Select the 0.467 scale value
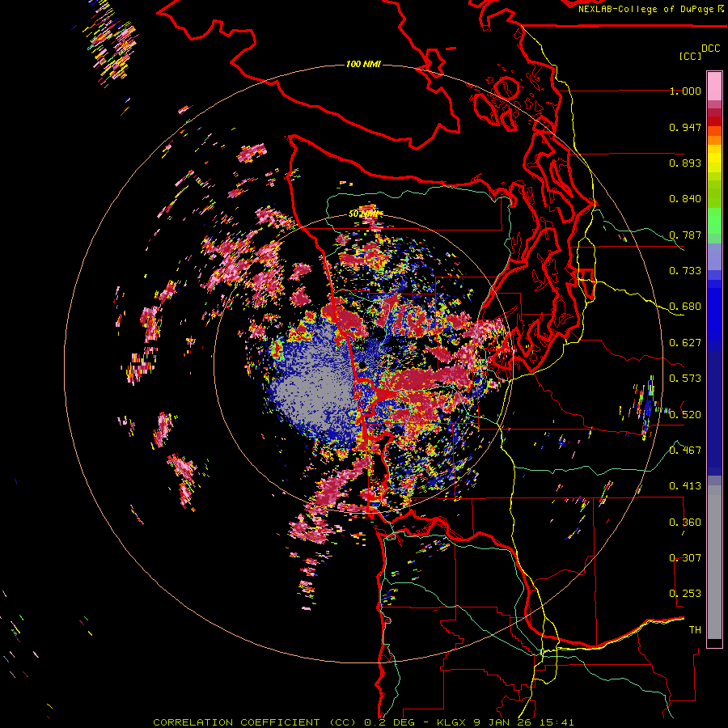The height and width of the screenshot is (728, 728). point(685,450)
